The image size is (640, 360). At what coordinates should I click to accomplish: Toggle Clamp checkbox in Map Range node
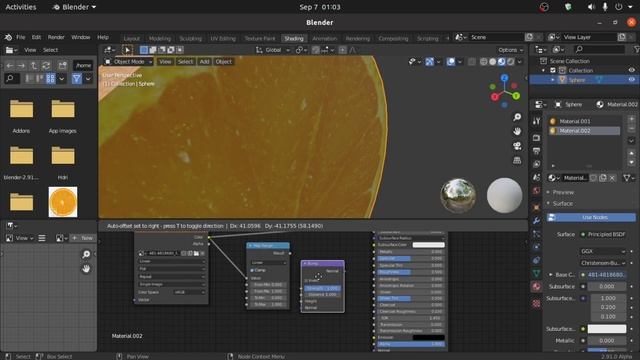pos(252,270)
